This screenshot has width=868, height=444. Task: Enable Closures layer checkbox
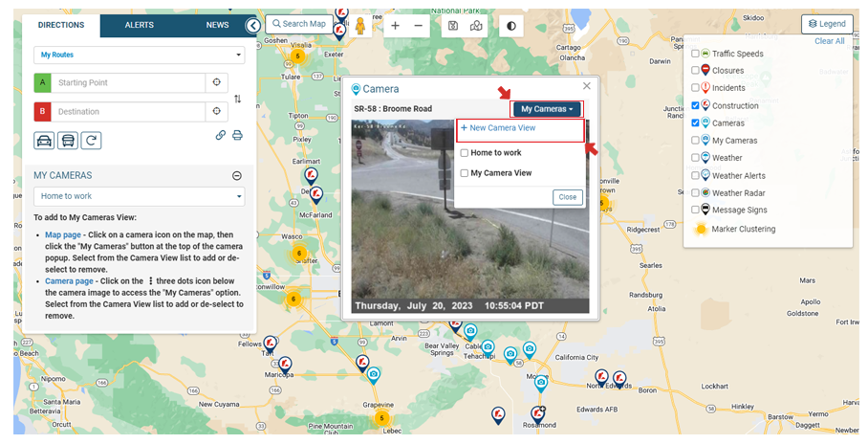coord(695,71)
